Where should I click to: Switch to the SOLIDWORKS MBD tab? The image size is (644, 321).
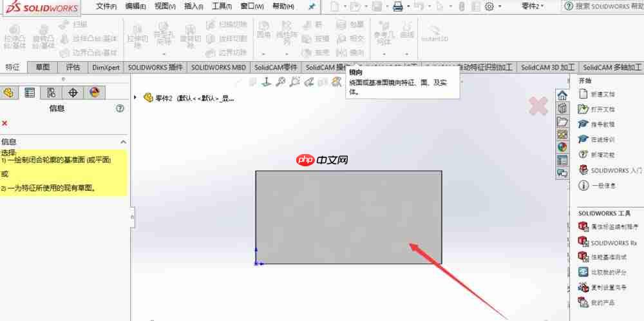point(218,68)
